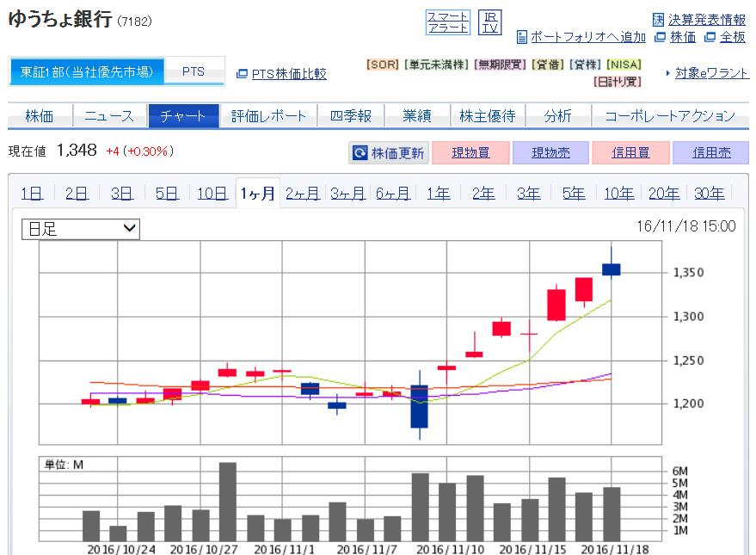
Task: Select the 1日 chart period
Action: coord(32,194)
